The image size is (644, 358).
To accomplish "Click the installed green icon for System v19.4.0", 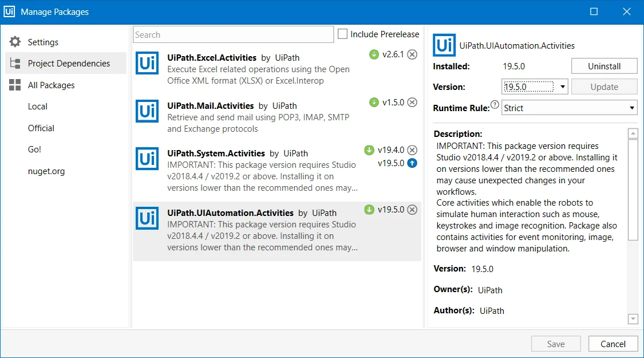I will pyautogui.click(x=369, y=150).
